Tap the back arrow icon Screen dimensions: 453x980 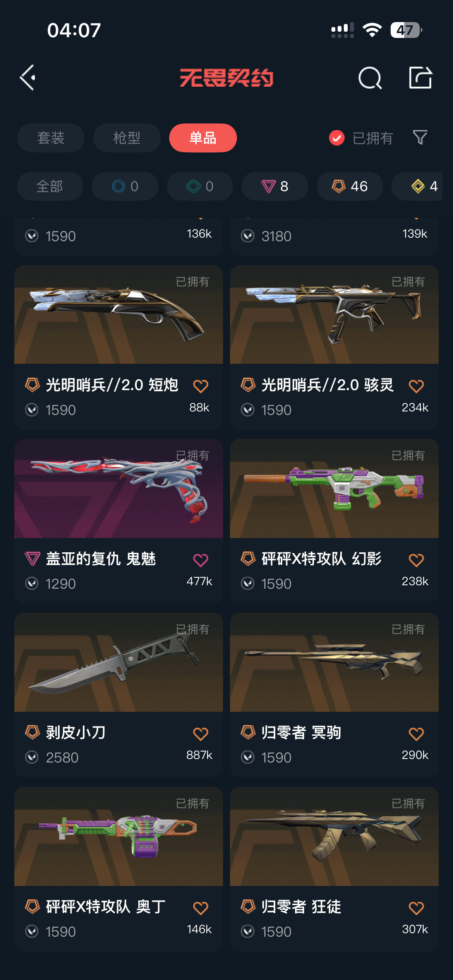pos(27,77)
